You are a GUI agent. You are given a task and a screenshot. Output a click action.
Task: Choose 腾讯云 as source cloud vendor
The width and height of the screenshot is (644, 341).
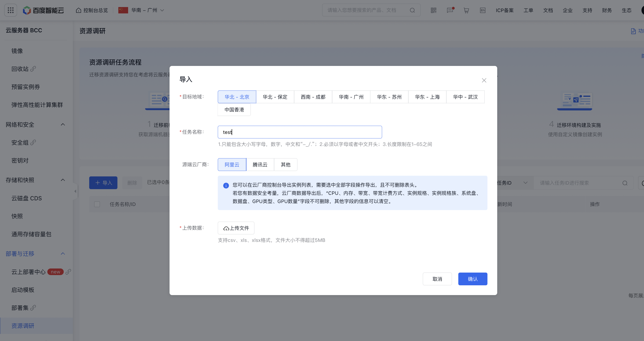[260, 165]
